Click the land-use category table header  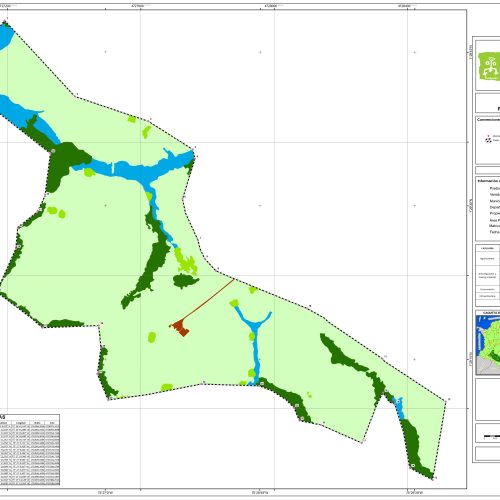click(x=488, y=248)
